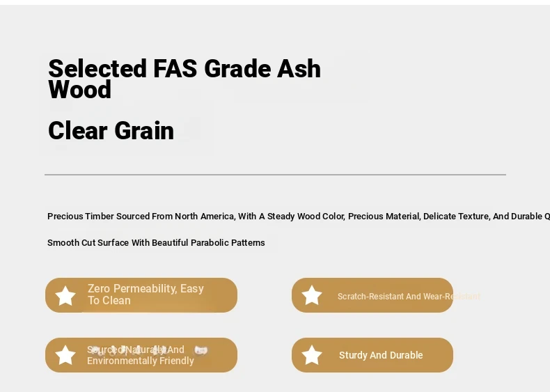Click the star icon beside Zero Permeability
This screenshot has height=392, width=550.
pyautogui.click(x=65, y=295)
